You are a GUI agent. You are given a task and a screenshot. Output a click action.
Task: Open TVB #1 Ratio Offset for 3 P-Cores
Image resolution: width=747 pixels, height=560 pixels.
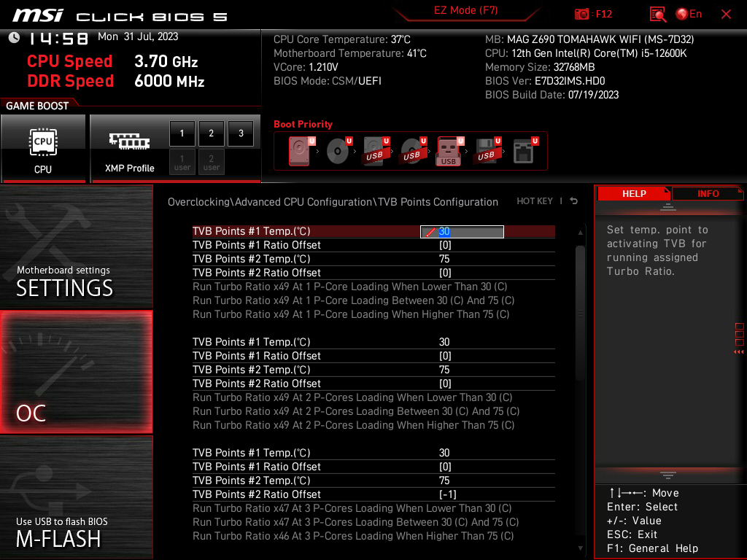[373, 467]
